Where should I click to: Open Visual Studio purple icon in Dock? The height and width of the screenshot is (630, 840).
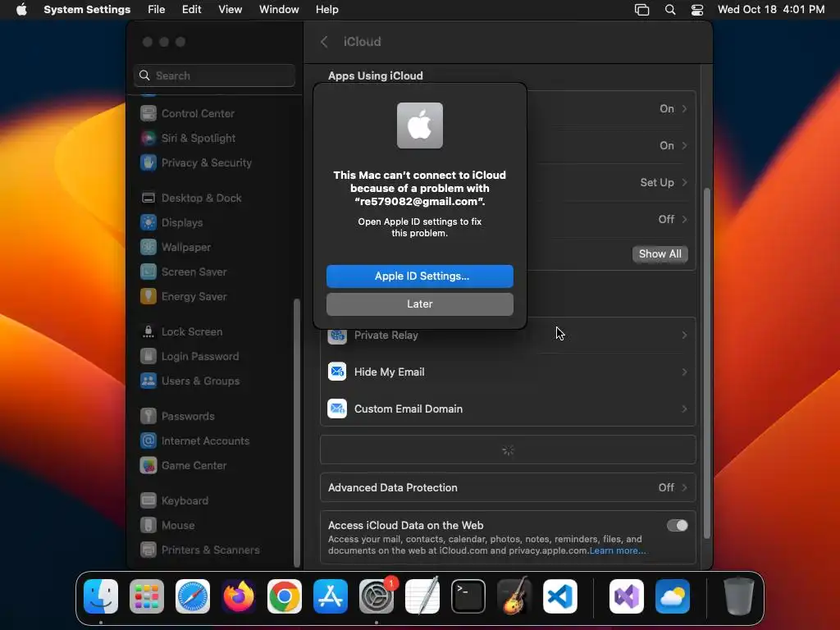tap(627, 596)
